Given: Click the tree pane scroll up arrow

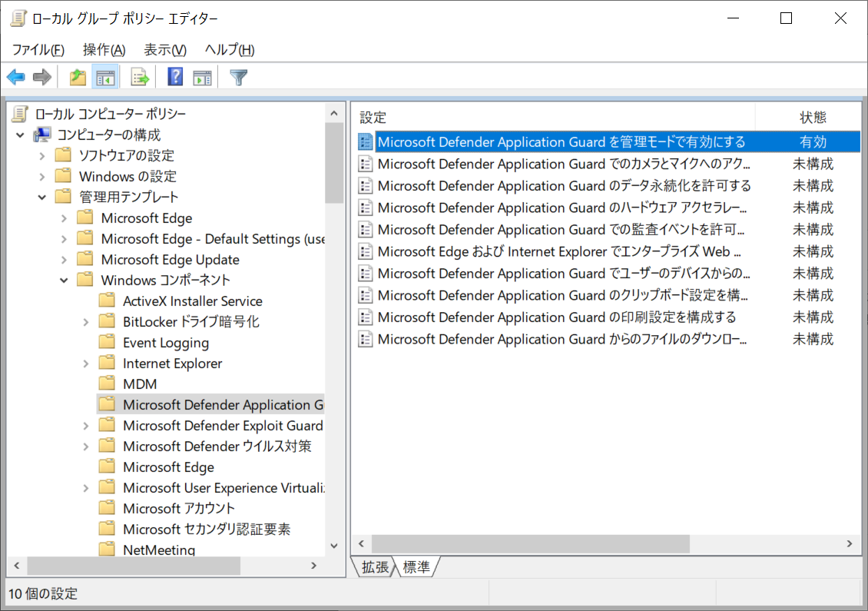Looking at the screenshot, I should (334, 114).
